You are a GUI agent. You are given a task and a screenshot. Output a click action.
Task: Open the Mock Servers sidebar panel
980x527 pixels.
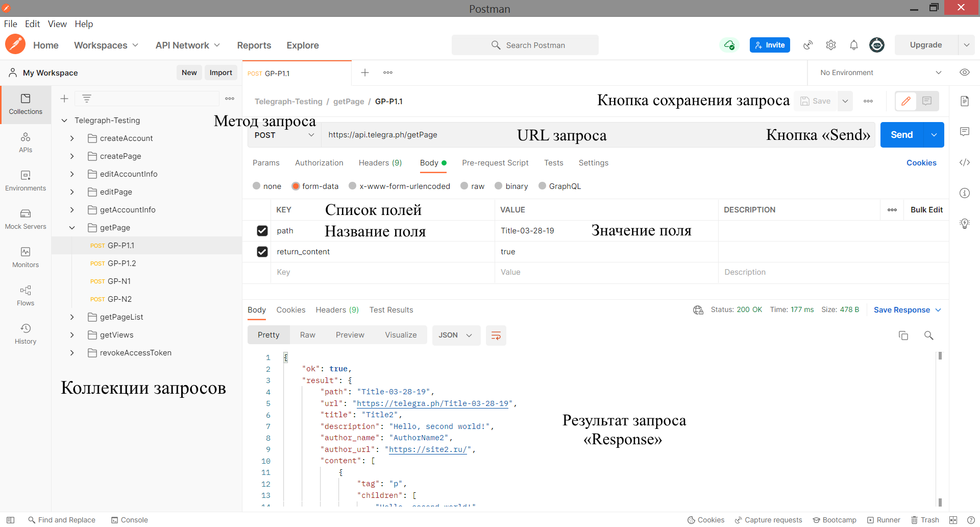coord(26,220)
